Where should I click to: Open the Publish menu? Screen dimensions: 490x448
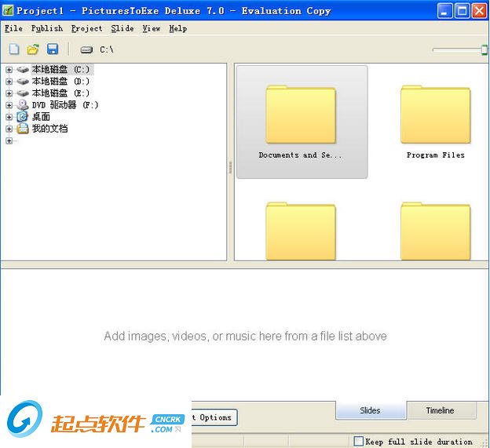tap(47, 28)
